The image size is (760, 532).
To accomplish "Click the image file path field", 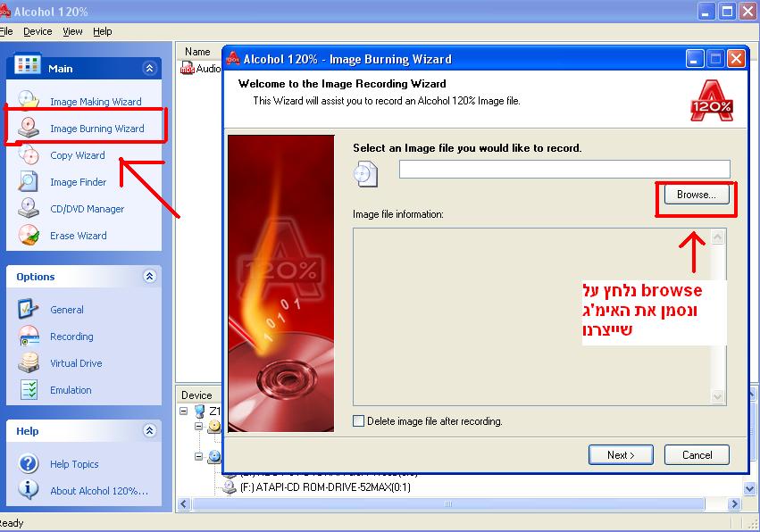I will (564, 169).
